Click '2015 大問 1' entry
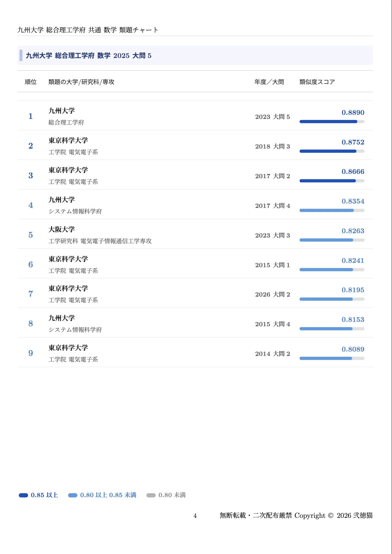This screenshot has width=392, height=554. coord(272,265)
